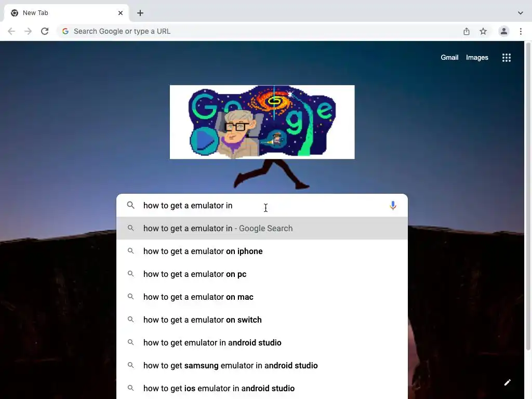
Task: Click the browser back arrow
Action: coord(11,31)
